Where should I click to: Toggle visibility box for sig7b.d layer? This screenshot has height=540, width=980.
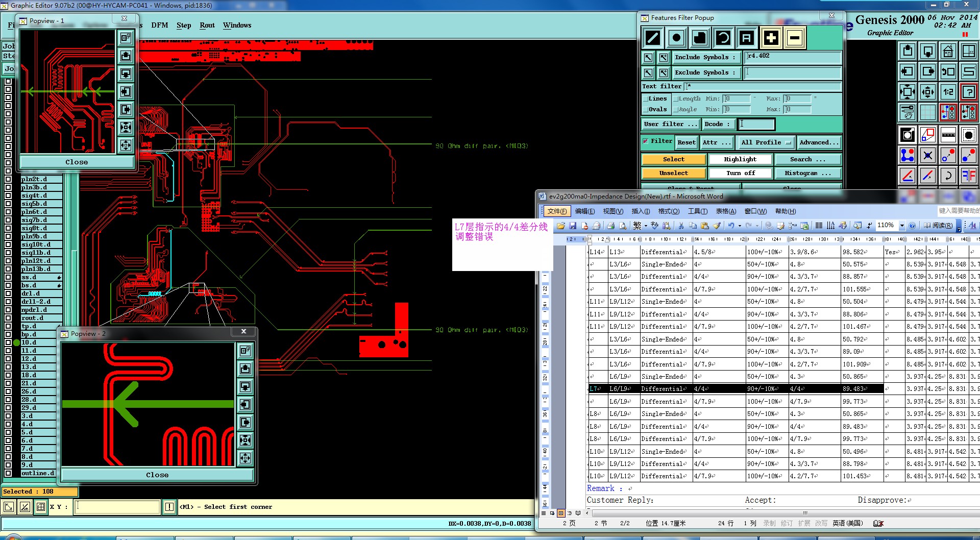(x=8, y=220)
